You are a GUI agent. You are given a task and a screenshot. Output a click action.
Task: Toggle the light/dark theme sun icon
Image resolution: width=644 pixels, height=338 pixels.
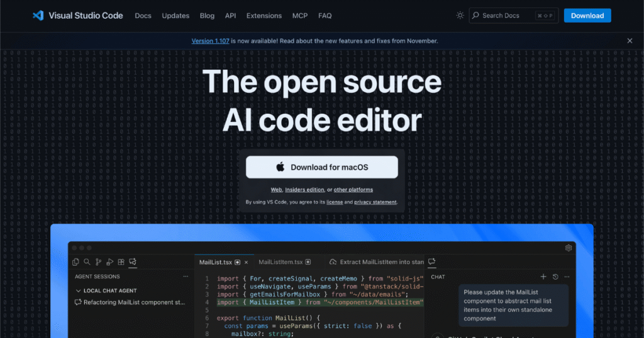point(460,16)
